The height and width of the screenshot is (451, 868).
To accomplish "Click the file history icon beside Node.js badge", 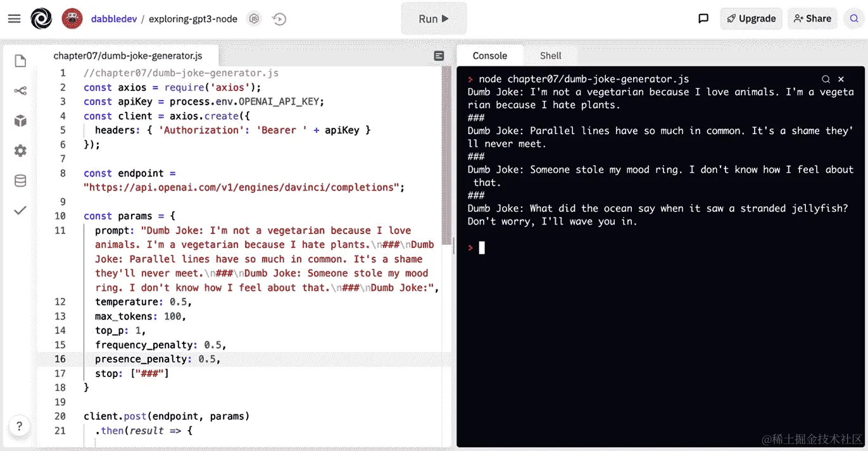I will pos(279,19).
